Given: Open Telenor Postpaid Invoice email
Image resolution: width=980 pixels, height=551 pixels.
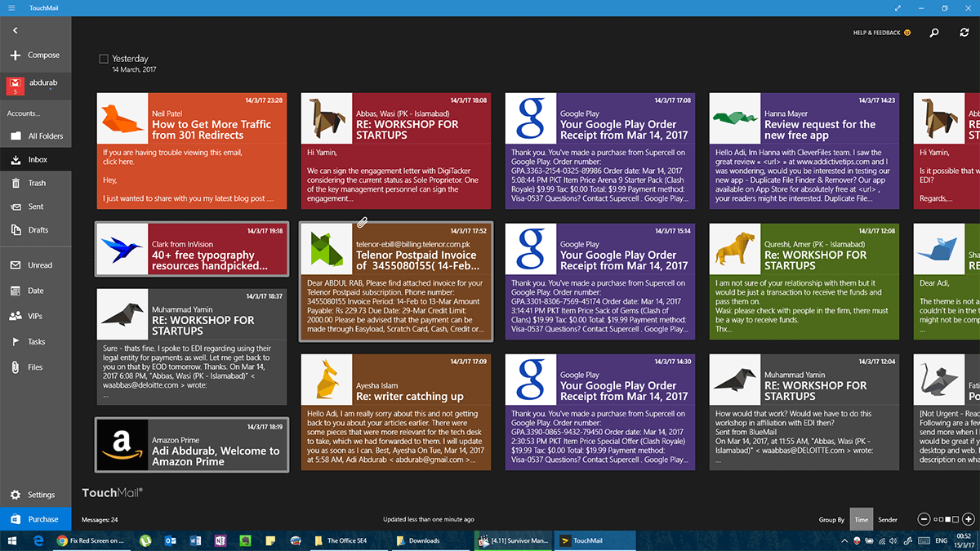Looking at the screenshot, I should coord(396,282).
